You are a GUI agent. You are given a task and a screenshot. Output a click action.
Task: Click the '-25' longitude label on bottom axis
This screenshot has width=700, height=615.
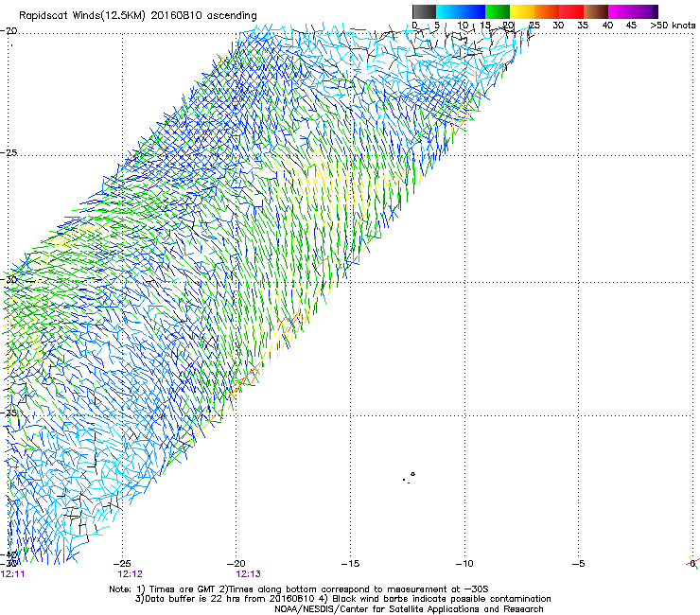pos(122,564)
